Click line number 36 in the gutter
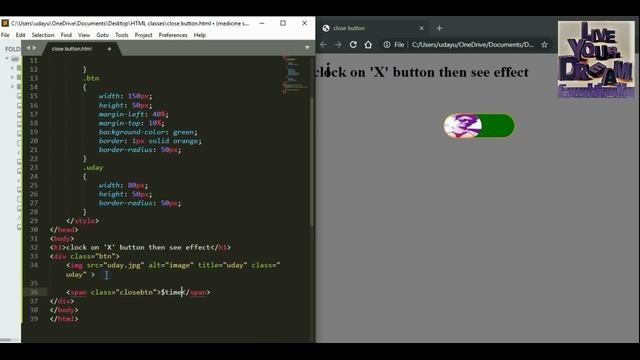Screen dimensions: 640x360 coord(33,292)
